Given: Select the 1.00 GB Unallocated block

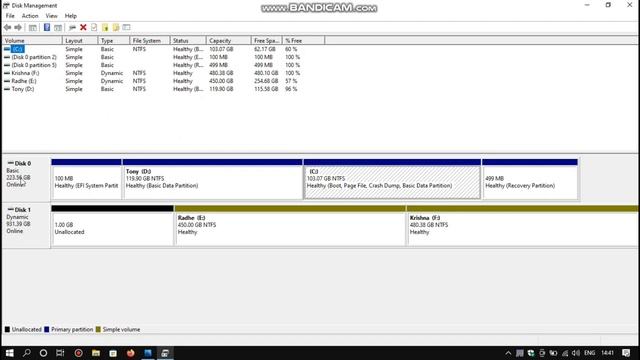Looking at the screenshot, I should click(x=113, y=226).
